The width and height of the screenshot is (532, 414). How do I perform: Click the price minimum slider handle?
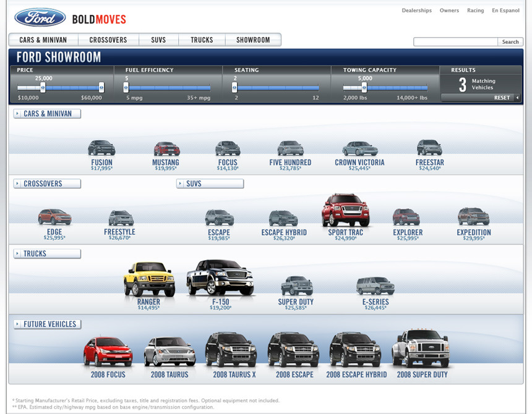pyautogui.click(x=43, y=87)
